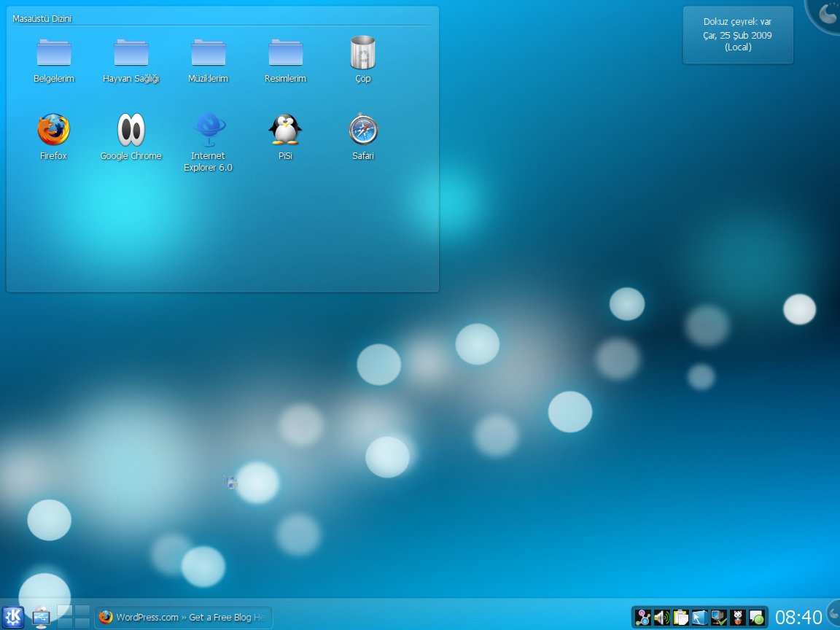This screenshot has height=630, width=840.
Task: Click the date text "Çar, 25 Şub 2009"
Action: pyautogui.click(x=738, y=35)
